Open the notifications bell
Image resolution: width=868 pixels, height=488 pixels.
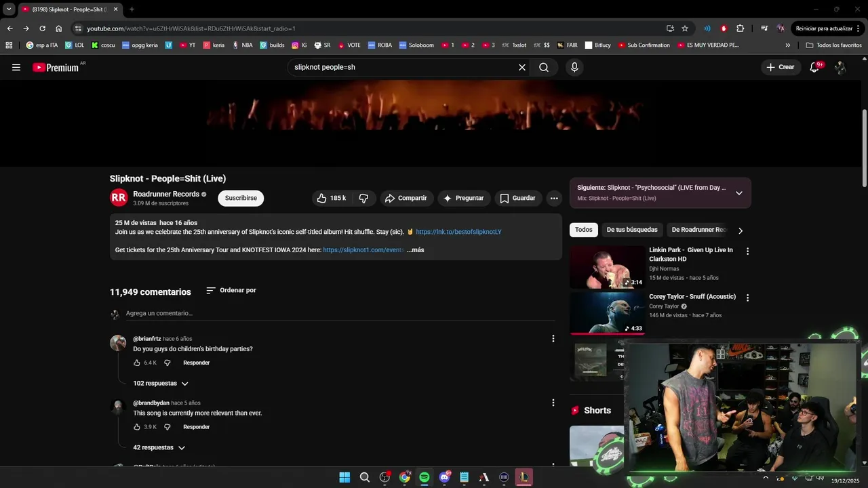815,67
